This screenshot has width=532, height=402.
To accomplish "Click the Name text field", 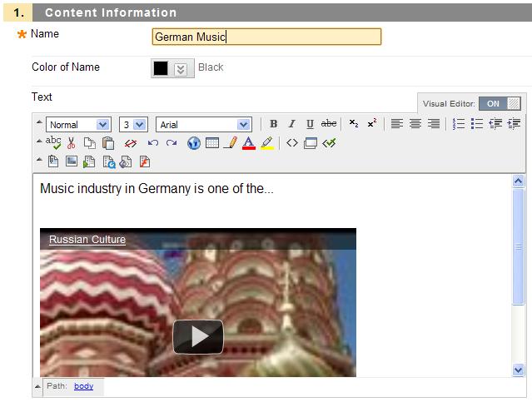I will point(266,37).
